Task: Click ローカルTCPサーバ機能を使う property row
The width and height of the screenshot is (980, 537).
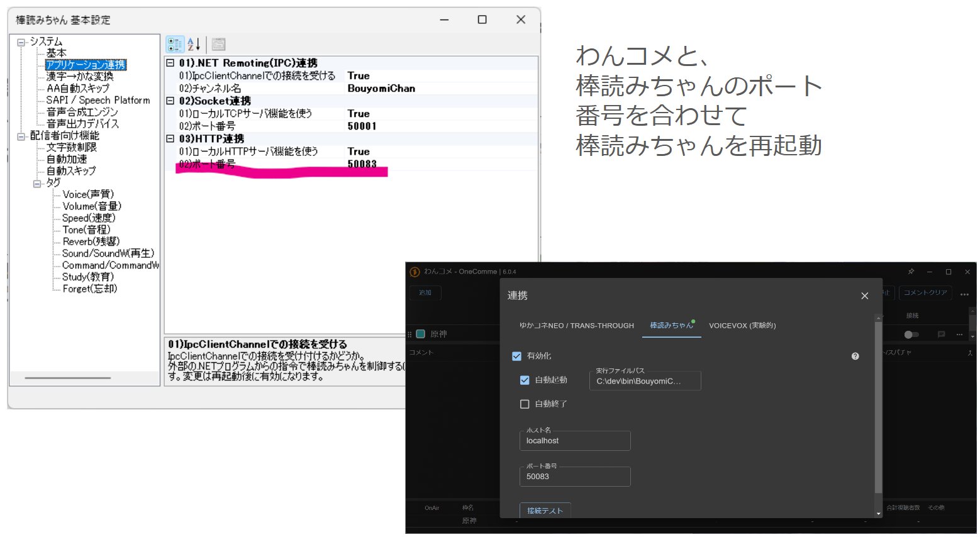Action: pyautogui.click(x=352, y=114)
